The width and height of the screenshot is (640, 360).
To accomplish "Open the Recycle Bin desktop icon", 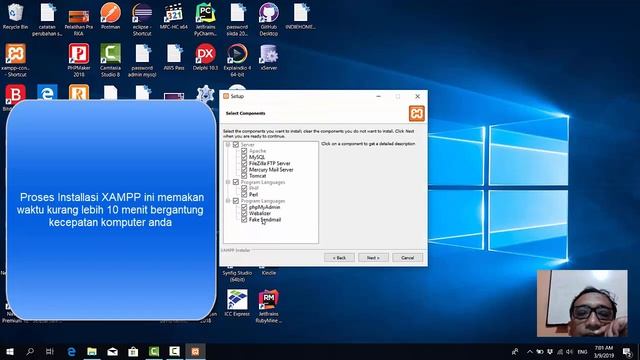I will [15, 16].
